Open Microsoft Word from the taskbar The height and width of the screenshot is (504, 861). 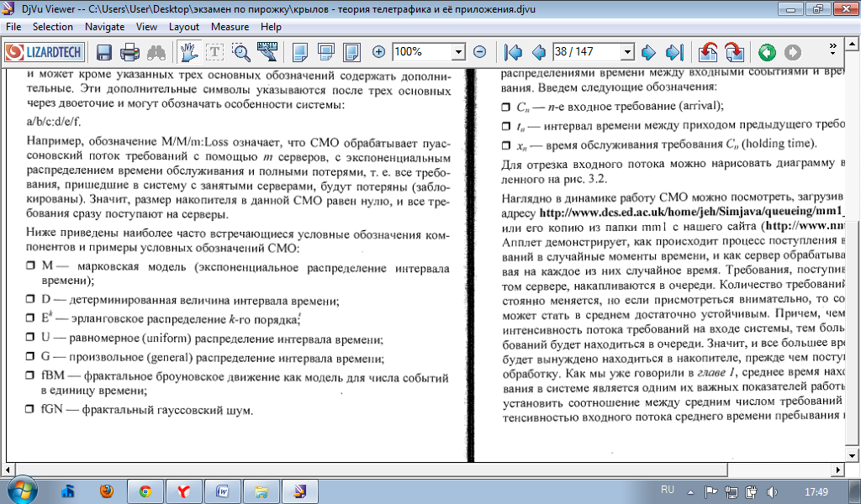tap(222, 491)
